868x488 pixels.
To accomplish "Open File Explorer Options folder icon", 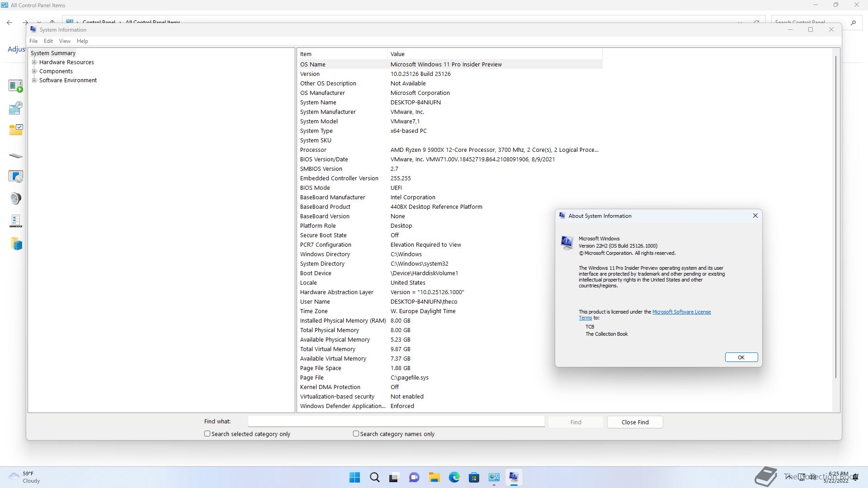I will (x=15, y=130).
